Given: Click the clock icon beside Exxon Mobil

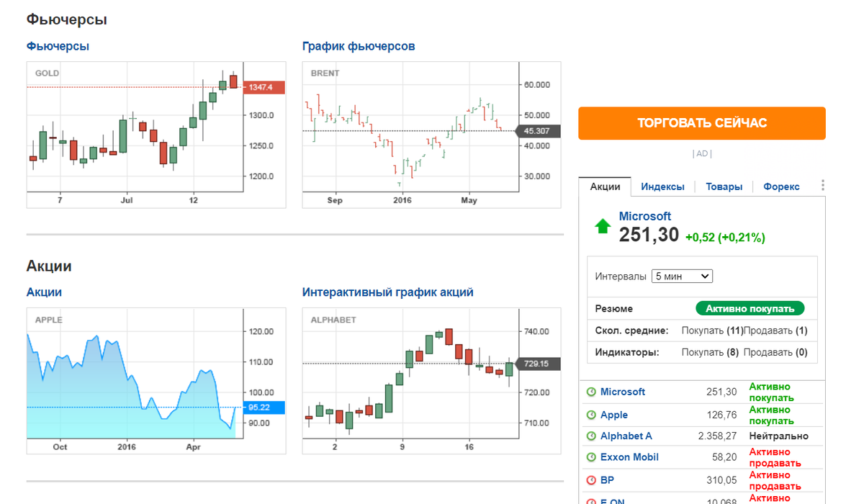Looking at the screenshot, I should pyautogui.click(x=593, y=457).
